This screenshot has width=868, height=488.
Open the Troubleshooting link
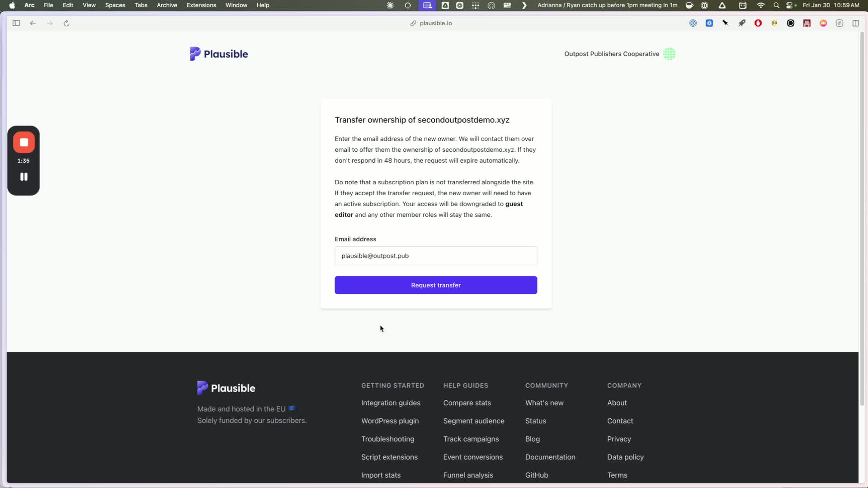387,439
